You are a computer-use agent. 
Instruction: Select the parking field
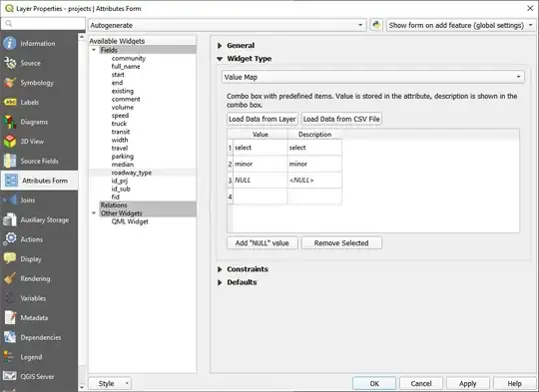(x=123, y=157)
